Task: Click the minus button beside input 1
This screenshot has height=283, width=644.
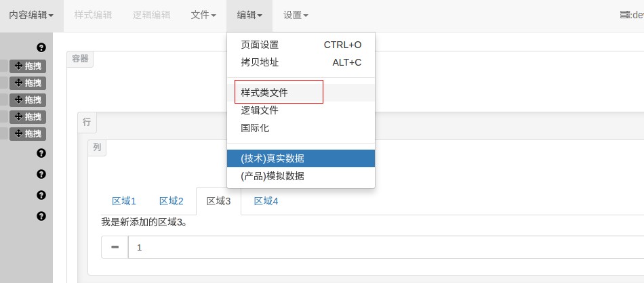Action: coord(115,247)
